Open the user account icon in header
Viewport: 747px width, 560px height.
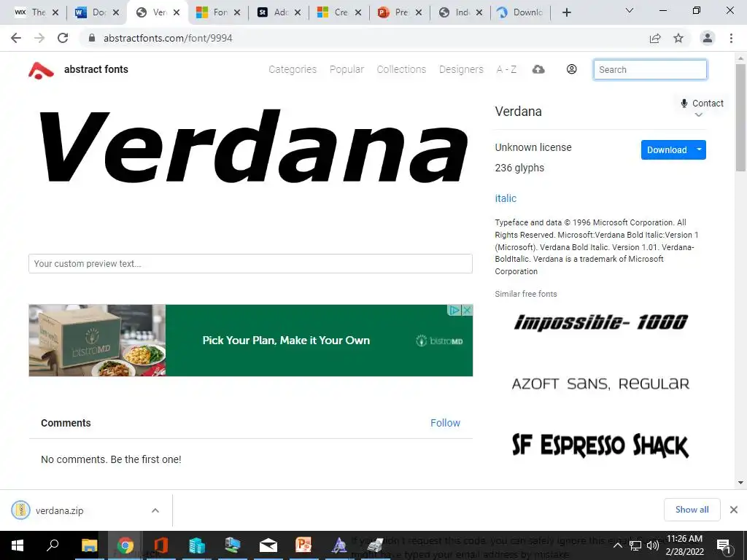pyautogui.click(x=572, y=69)
